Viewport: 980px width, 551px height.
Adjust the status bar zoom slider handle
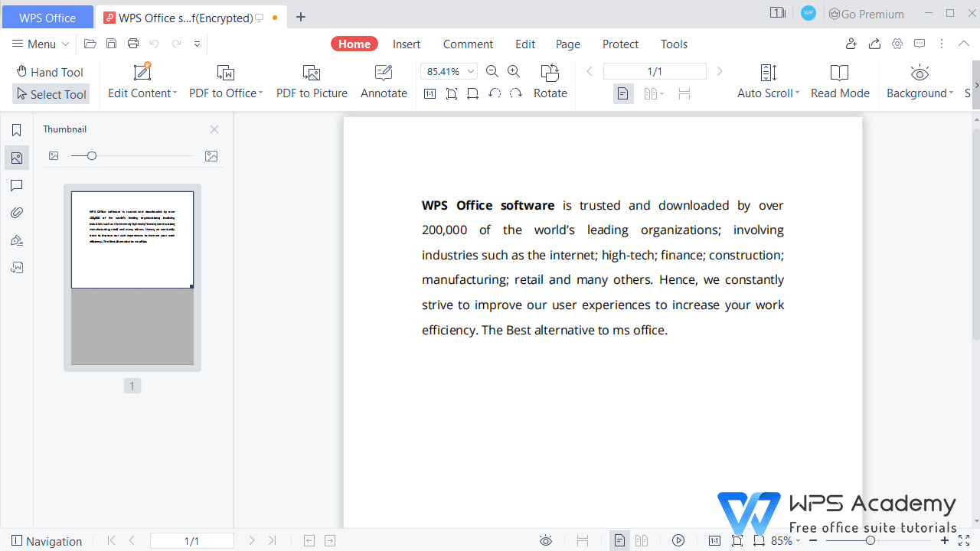pyautogui.click(x=870, y=540)
